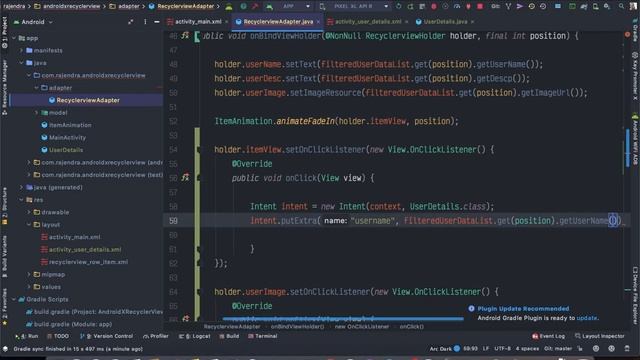Open the Profiler tool window
Viewport: 640px width, 360px height.
click(x=156, y=336)
